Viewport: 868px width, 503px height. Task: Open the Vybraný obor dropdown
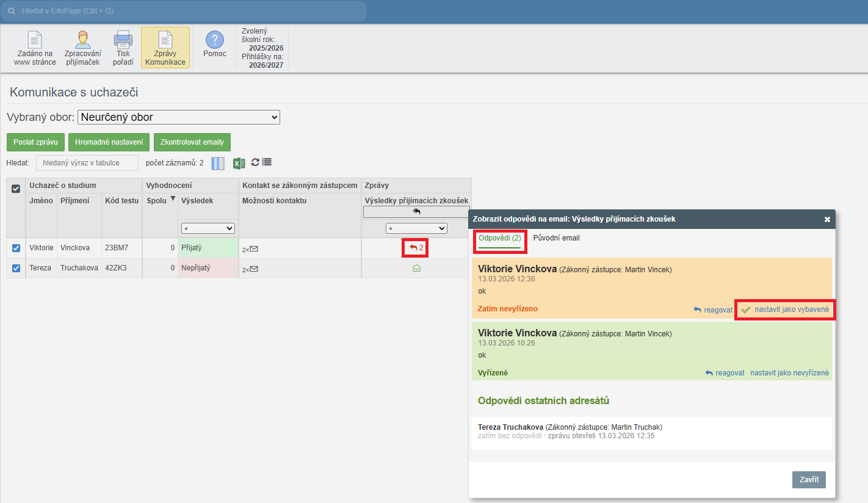coord(178,117)
